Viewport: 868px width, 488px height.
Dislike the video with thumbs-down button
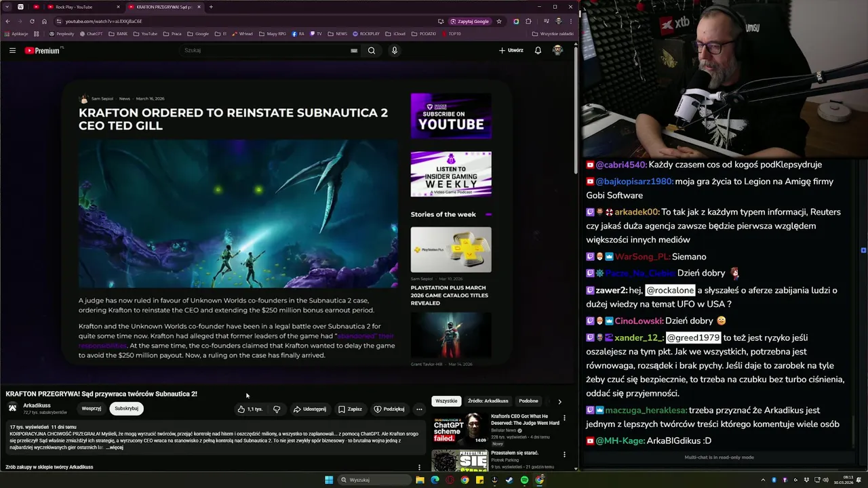(x=277, y=409)
